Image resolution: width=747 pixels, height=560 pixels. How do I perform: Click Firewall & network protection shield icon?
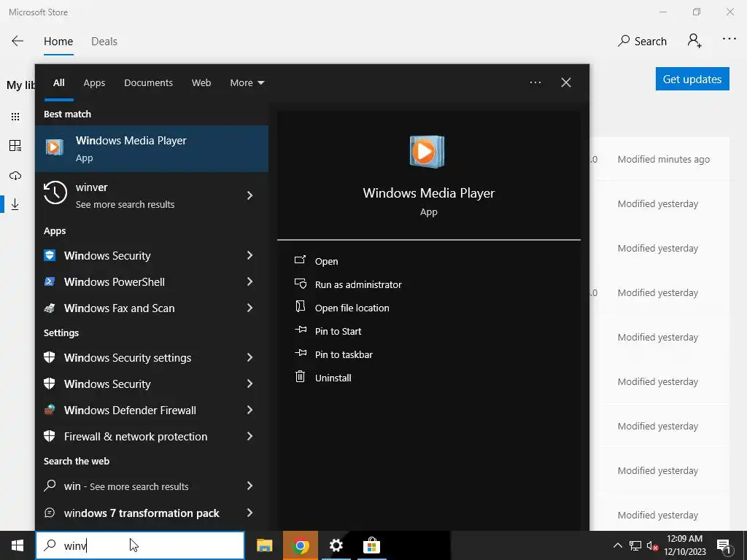click(50, 436)
